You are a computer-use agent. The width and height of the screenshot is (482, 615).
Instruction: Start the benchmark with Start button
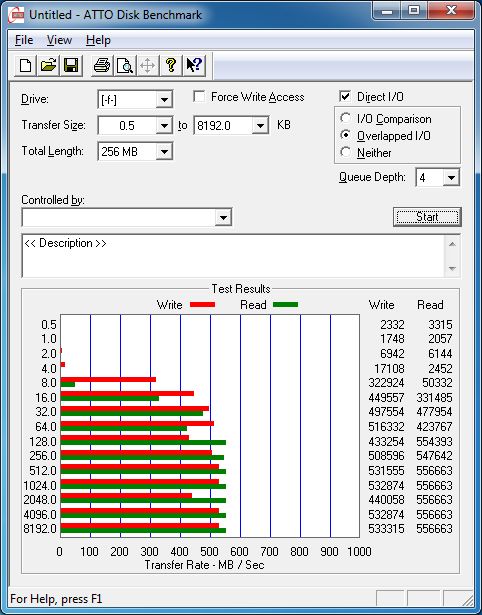click(427, 217)
